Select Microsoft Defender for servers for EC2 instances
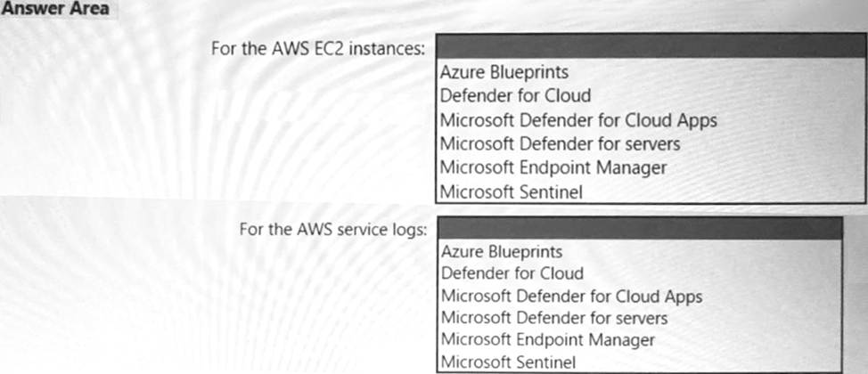Viewport: 868px width, 374px height. tap(560, 142)
